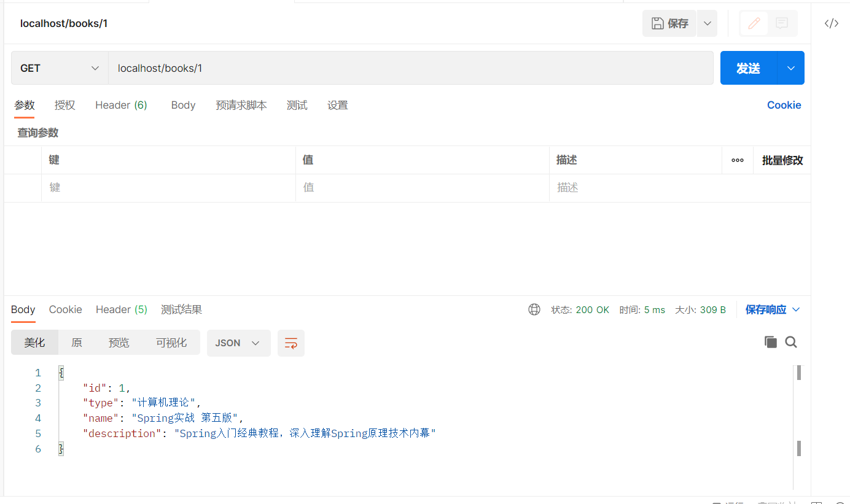Open the save options dropdown arrow
Viewport: 850px width, 504px height.
(x=708, y=23)
